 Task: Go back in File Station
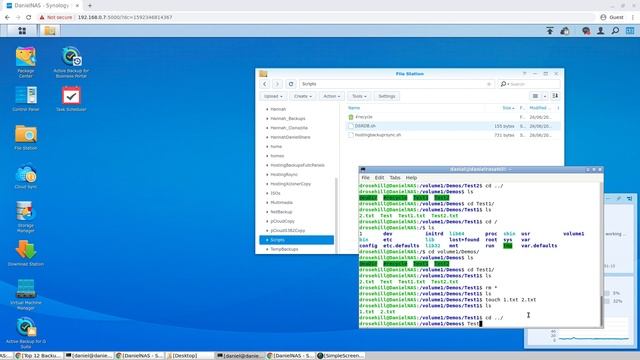[265, 84]
